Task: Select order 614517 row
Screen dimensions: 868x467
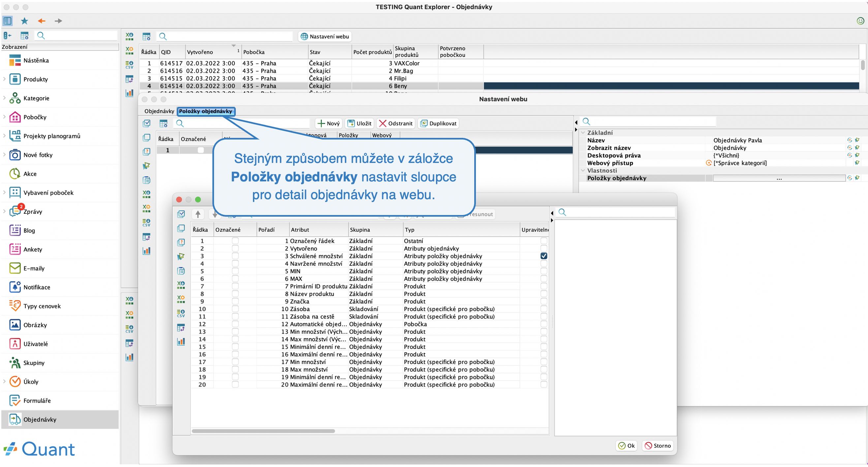Action: pyautogui.click(x=499, y=63)
